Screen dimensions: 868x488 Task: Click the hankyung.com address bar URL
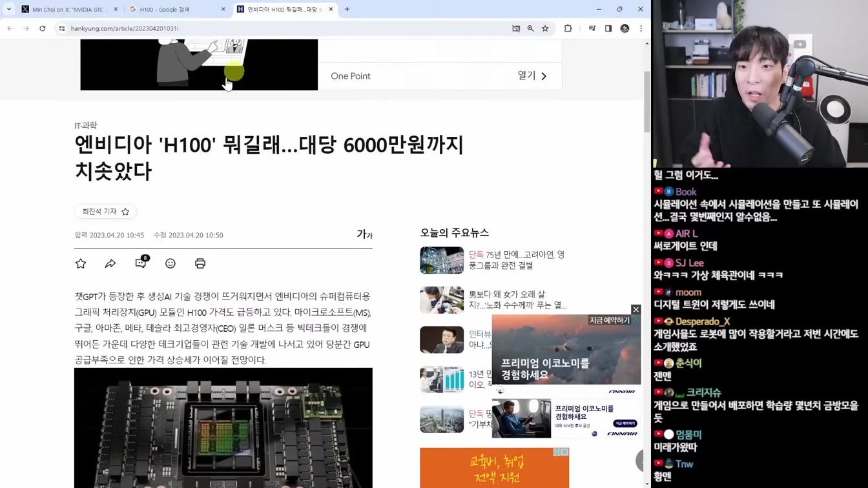click(x=125, y=28)
